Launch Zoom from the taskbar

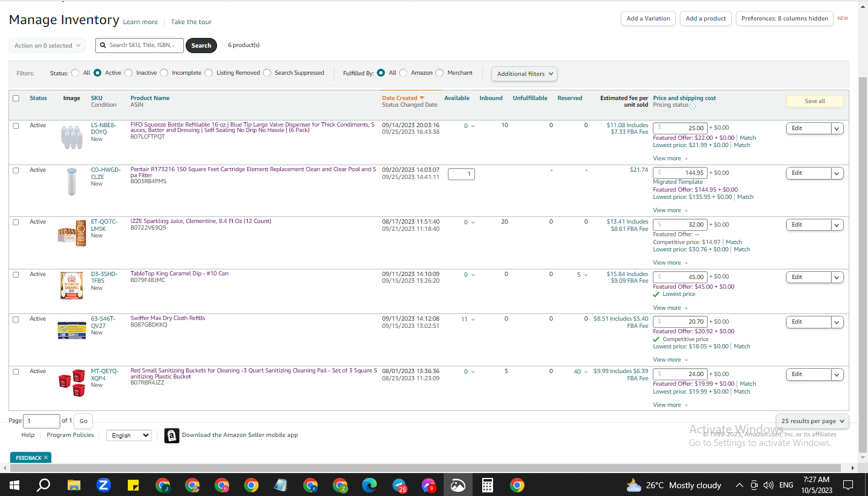pyautogui.click(x=104, y=485)
